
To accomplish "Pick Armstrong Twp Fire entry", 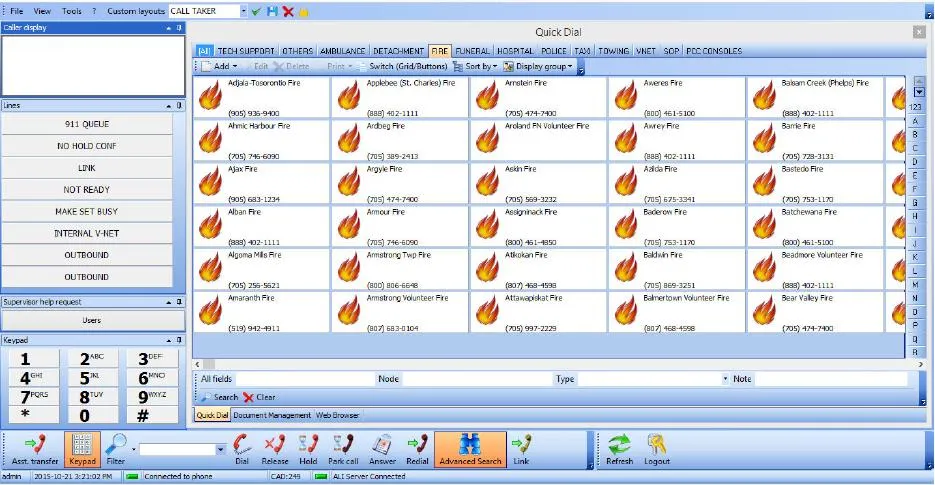I will 400,270.
